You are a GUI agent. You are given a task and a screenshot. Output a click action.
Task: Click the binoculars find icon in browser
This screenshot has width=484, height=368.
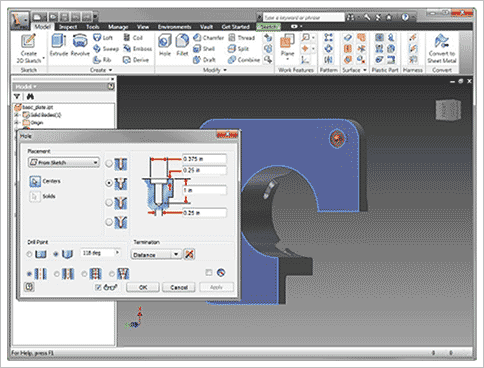point(30,97)
